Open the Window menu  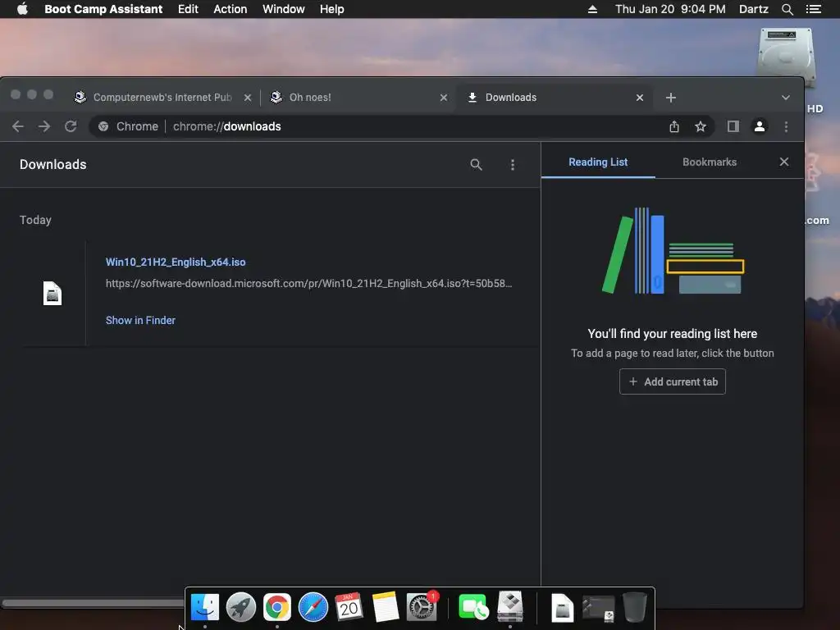[283, 9]
